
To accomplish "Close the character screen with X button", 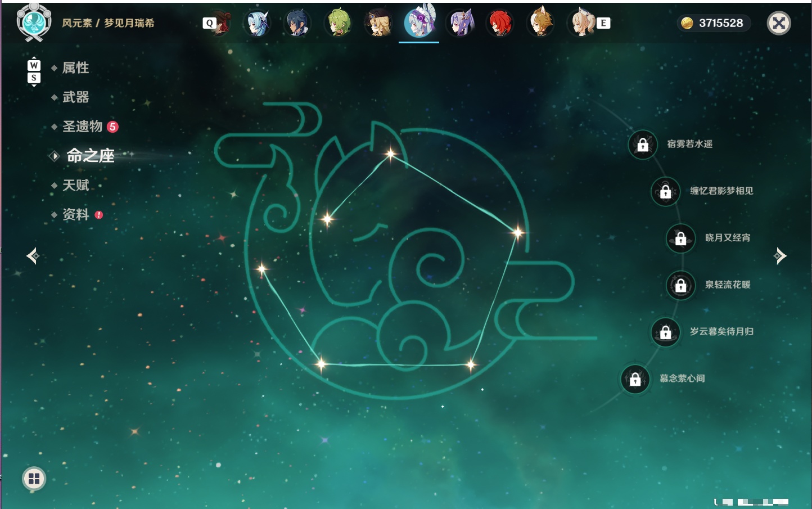I will tap(779, 23).
